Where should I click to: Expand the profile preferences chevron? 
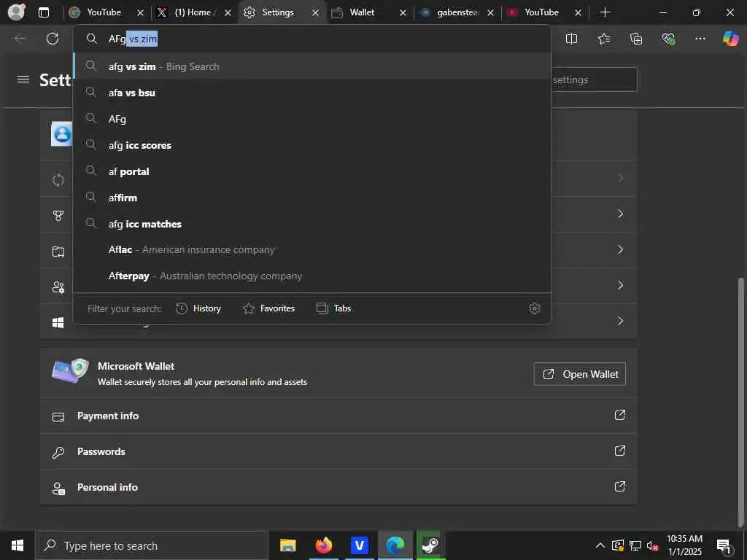(x=620, y=285)
